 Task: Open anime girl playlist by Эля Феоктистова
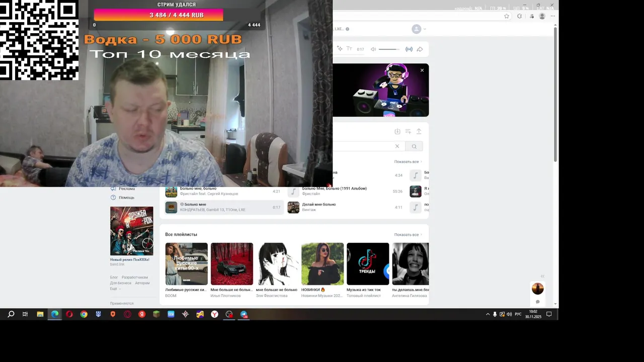coord(277,264)
